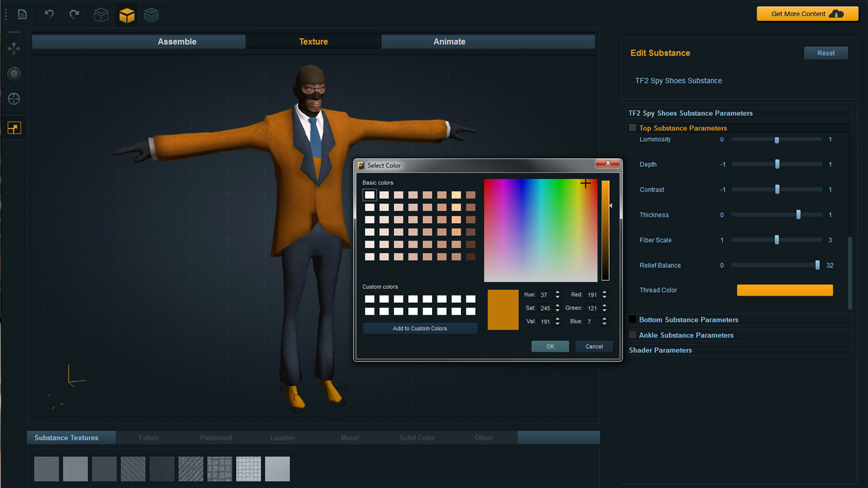The image size is (868, 488).
Task: Decrease the Sat value with down arrow
Action: coord(557,310)
